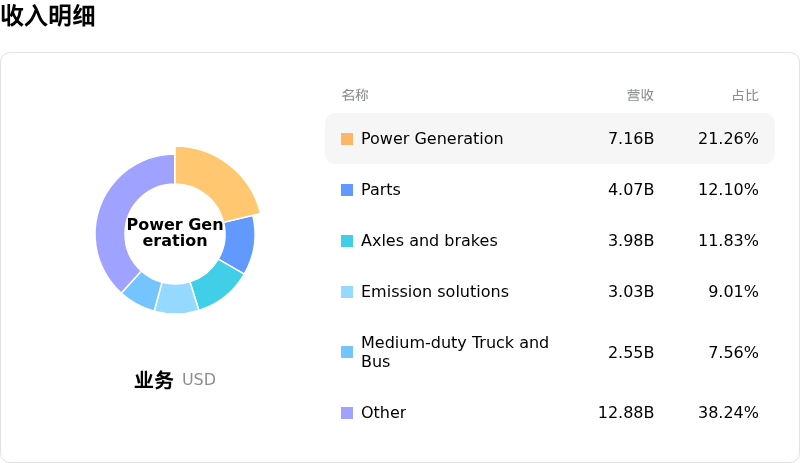The width and height of the screenshot is (800, 463).
Task: Select the Emission solutions row label
Action: click(x=434, y=292)
